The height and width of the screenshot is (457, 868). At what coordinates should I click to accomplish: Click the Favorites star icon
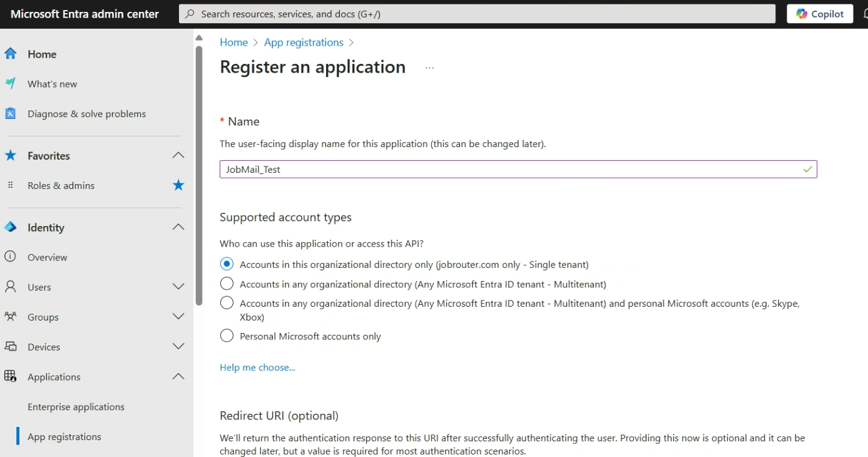(11, 155)
